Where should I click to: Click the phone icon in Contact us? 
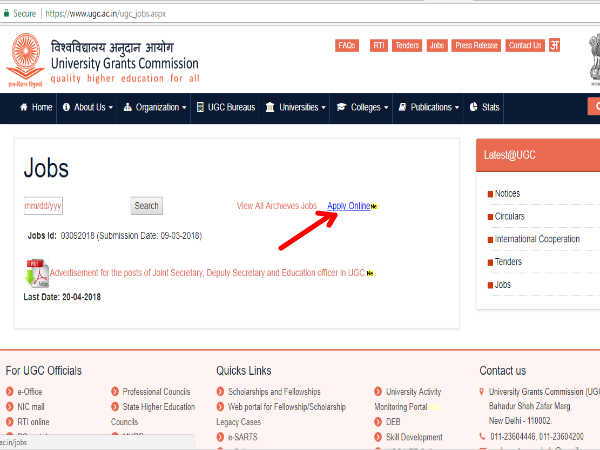pos(483,436)
